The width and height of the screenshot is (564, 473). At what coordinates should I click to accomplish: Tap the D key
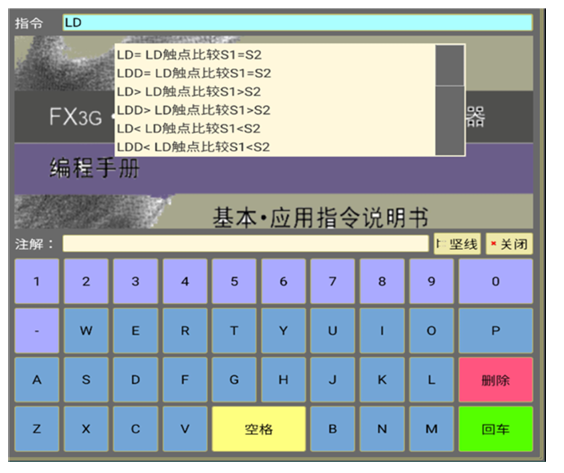click(x=135, y=380)
